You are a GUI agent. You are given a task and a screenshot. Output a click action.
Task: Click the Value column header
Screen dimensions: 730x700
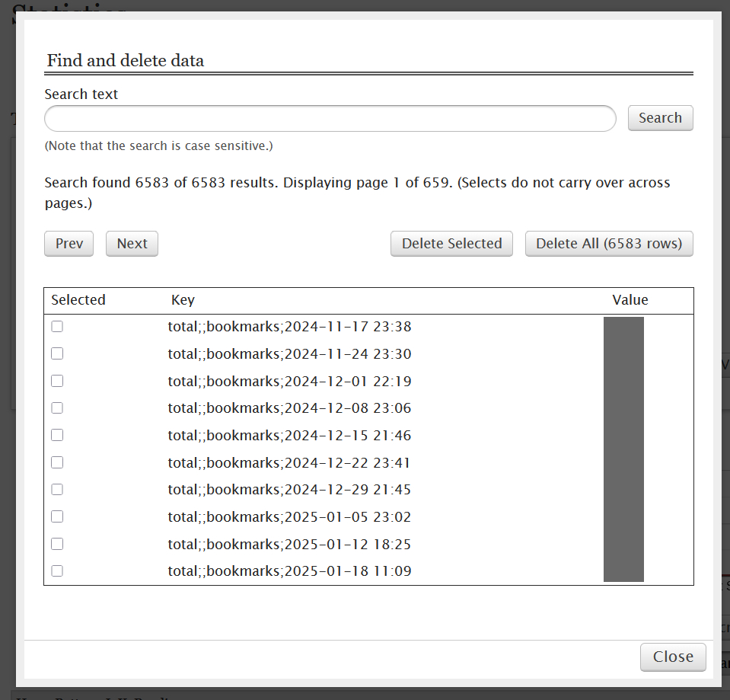click(630, 300)
